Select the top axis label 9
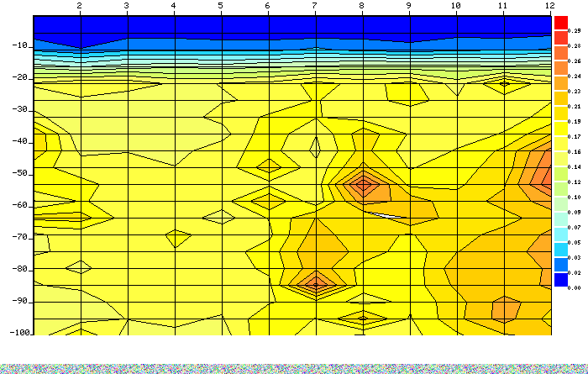 [x=409, y=6]
